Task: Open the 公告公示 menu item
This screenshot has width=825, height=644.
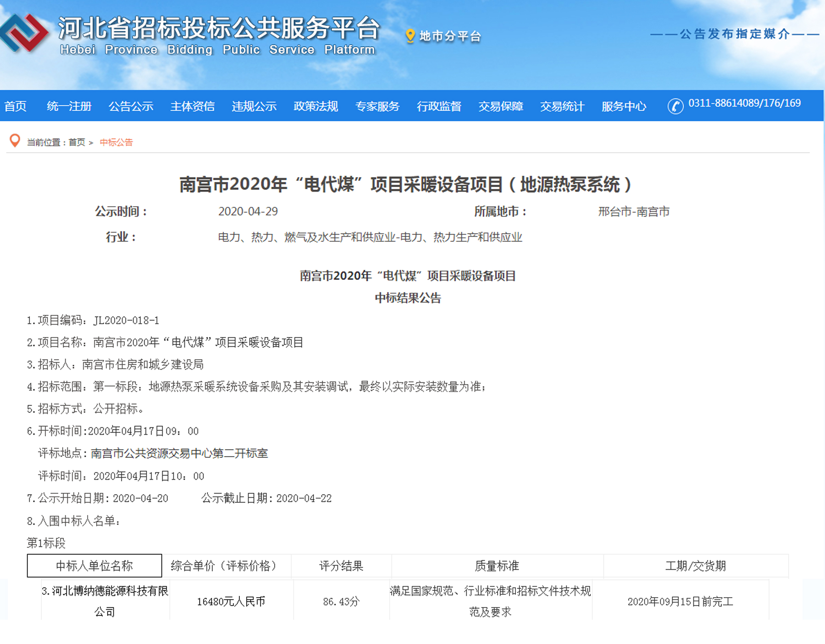Action: point(131,106)
